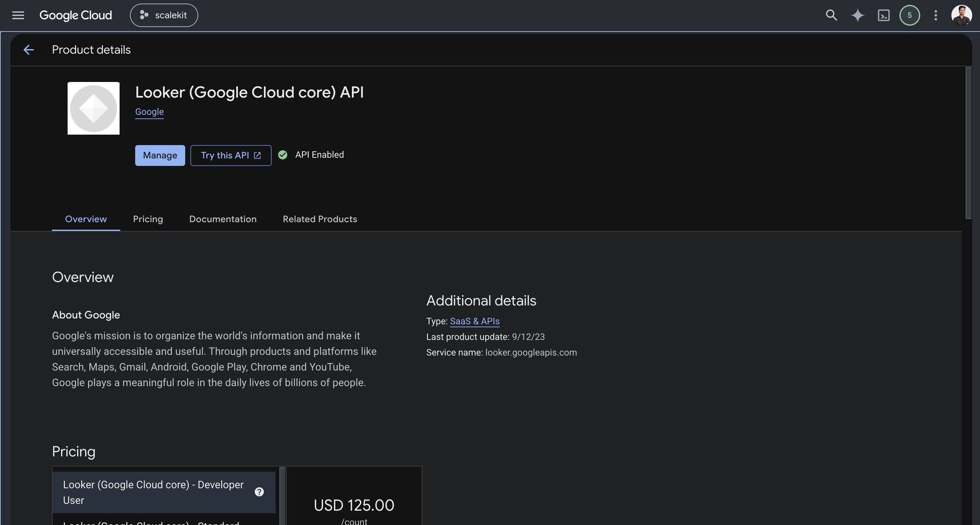Switch to the Pricing tab

(148, 219)
